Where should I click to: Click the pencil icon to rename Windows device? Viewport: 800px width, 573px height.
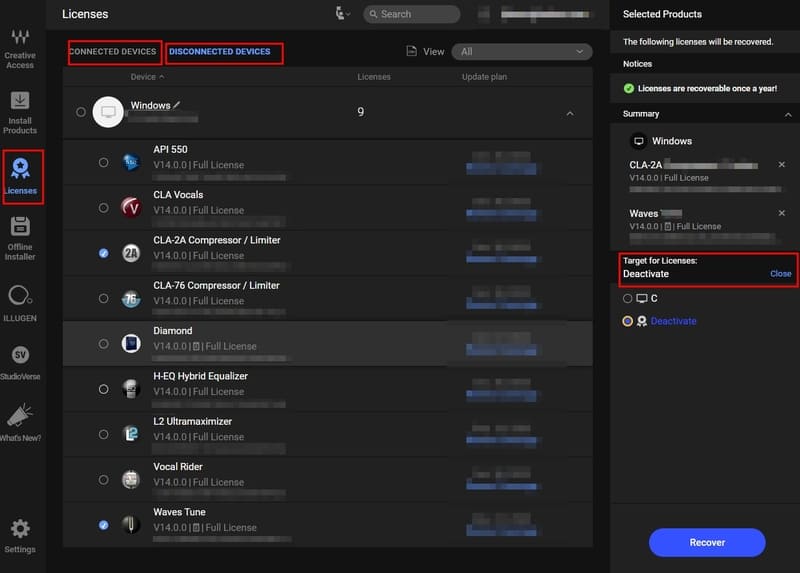click(x=177, y=105)
